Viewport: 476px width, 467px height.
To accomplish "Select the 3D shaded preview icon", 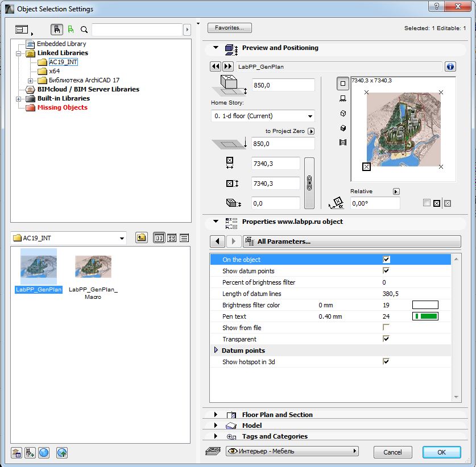I will pos(343,128).
